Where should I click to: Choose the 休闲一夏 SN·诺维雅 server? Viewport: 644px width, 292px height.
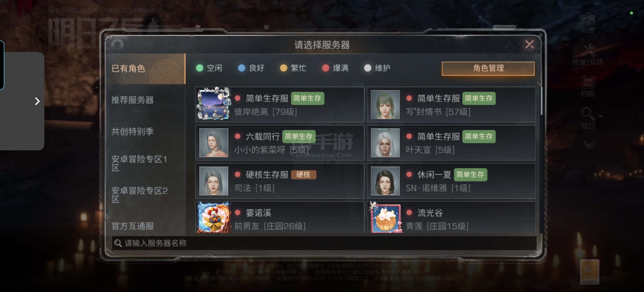pyautogui.click(x=451, y=181)
